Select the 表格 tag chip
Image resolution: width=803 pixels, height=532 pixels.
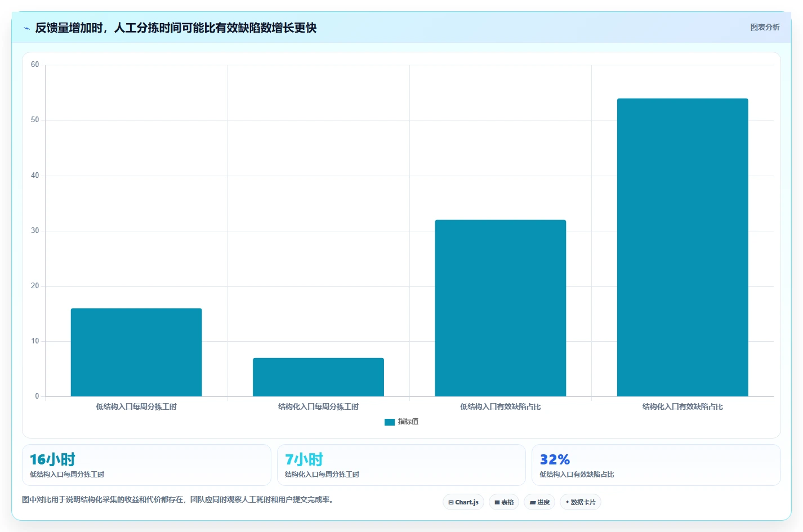click(504, 502)
